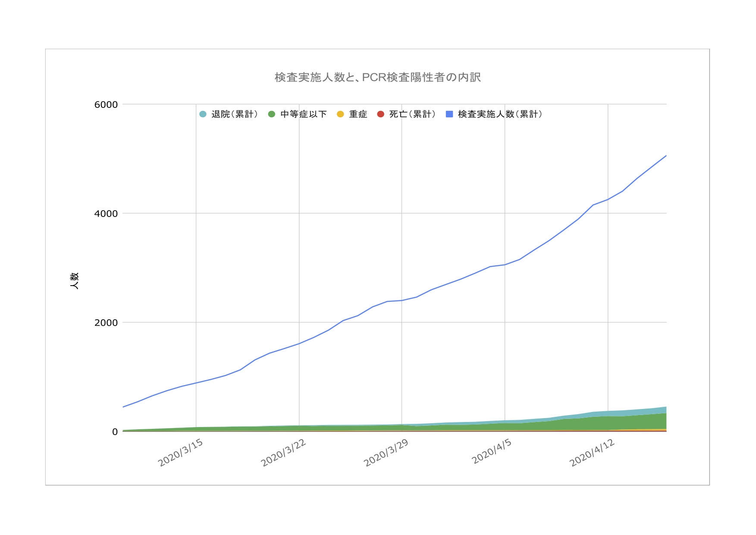The width and height of the screenshot is (756, 535).
Task: Click the 中等症以下 legend text label
Action: point(304,114)
